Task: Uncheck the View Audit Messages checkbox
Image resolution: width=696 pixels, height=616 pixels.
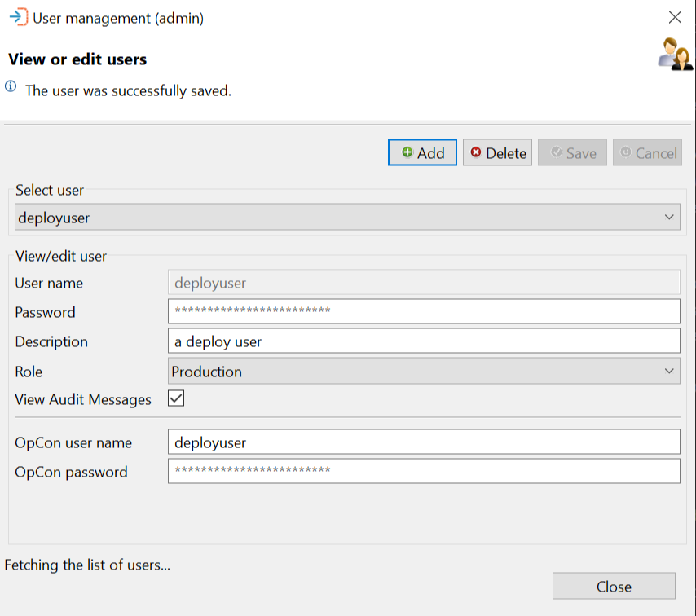Action: pos(176,398)
